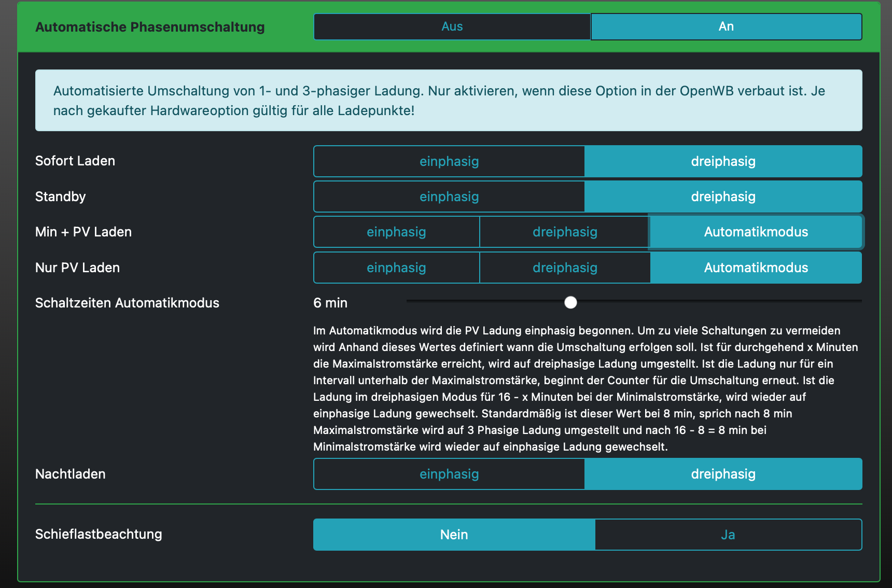Screen dimensions: 892x588
Task: Click the '6 min' slider value label
Action: click(x=330, y=303)
